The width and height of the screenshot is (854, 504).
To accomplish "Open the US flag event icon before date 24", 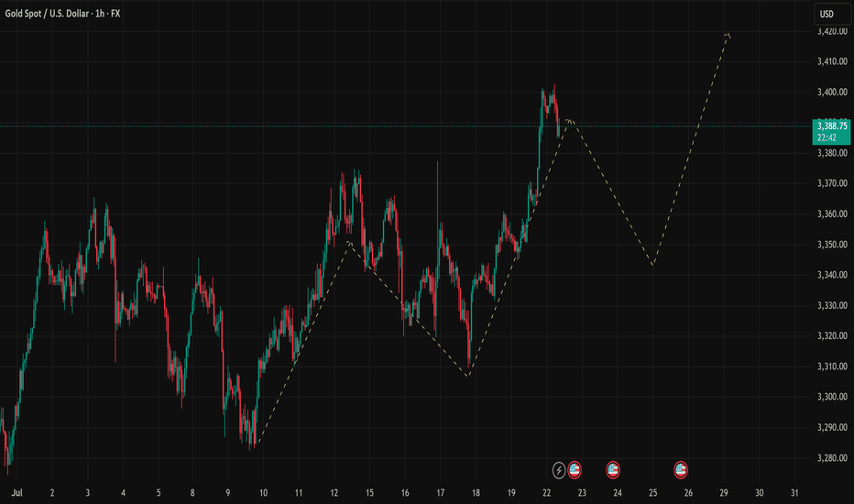I will pyautogui.click(x=613, y=470).
